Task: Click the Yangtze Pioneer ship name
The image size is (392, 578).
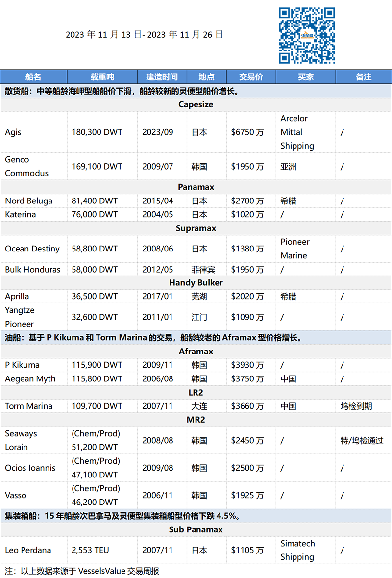Action: pyautogui.click(x=20, y=317)
